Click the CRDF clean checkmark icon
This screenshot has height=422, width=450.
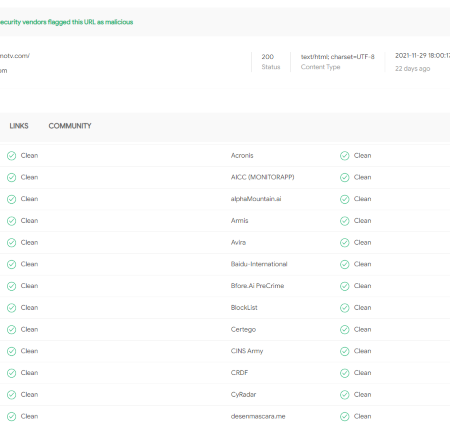click(345, 373)
